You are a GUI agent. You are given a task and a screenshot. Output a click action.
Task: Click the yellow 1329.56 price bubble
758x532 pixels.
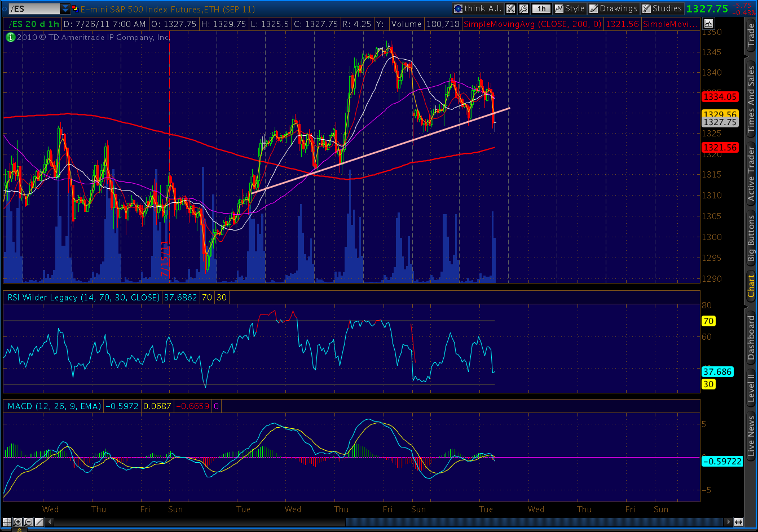tap(720, 114)
